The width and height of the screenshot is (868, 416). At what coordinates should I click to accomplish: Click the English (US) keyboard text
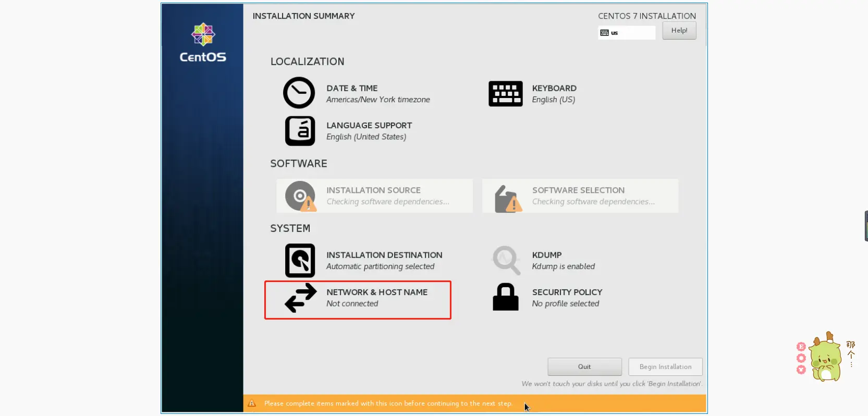tap(553, 100)
